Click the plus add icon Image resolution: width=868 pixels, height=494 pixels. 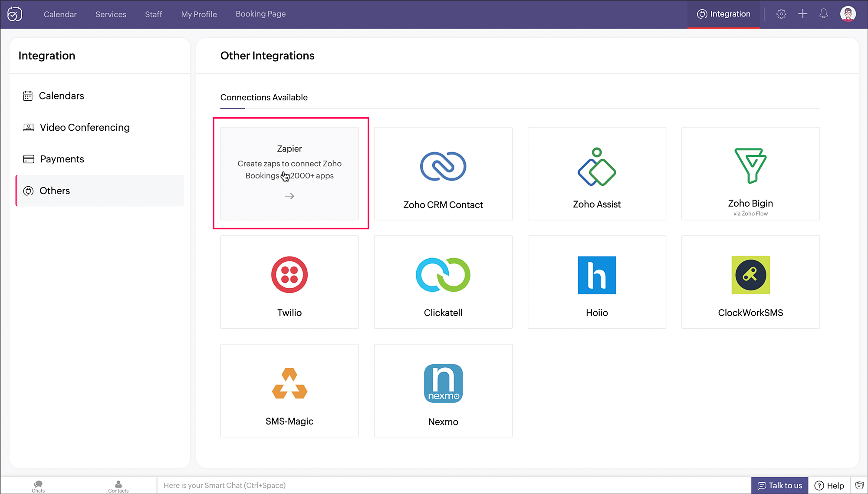point(802,14)
